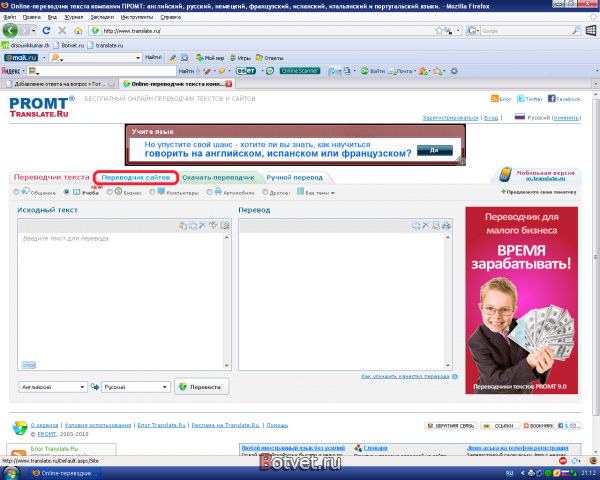600x480 pixels.
Task: Go to the browser Home icon
Action: click(78, 31)
